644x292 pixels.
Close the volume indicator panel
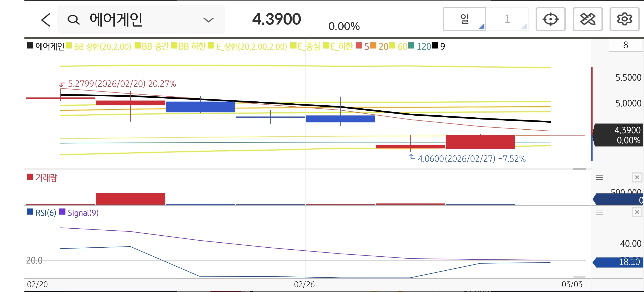[637, 177]
